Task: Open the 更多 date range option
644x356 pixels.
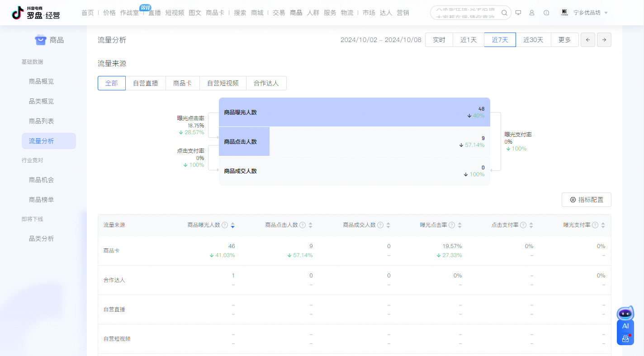Action: pos(564,40)
